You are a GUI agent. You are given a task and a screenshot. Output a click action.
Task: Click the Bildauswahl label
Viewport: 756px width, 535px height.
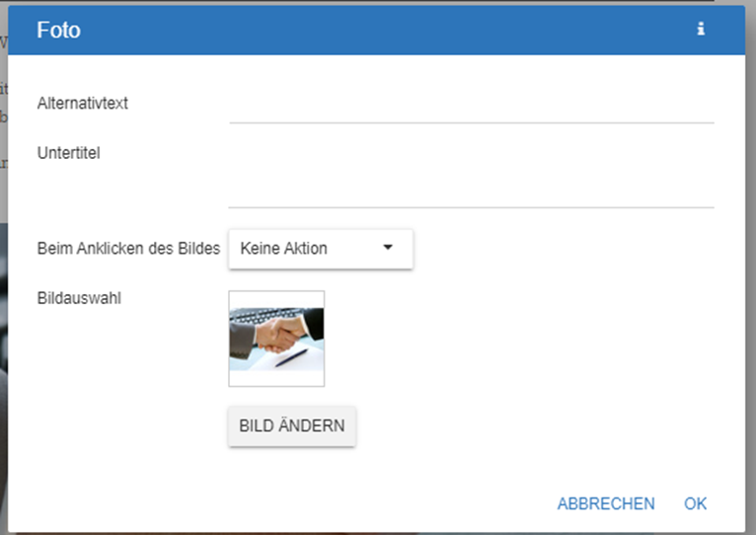[x=79, y=298]
